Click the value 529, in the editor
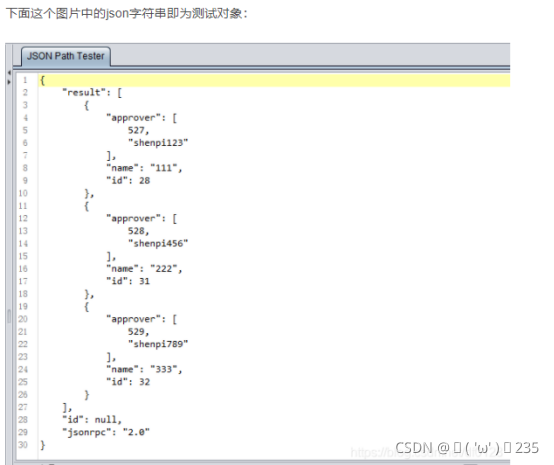 point(138,332)
